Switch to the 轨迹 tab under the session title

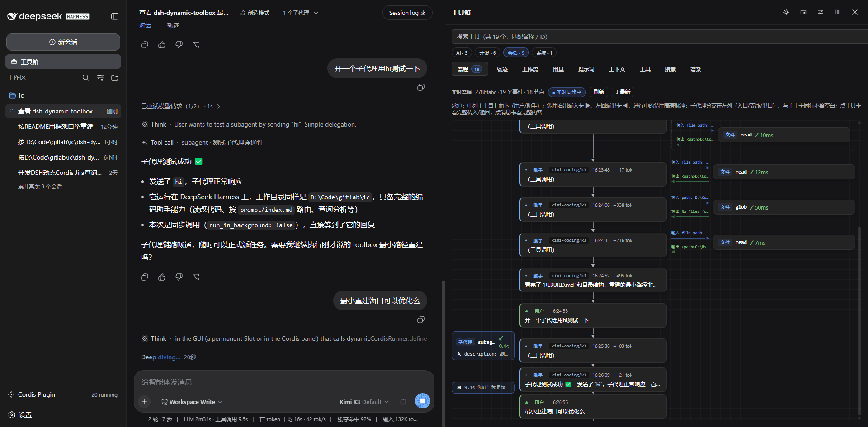click(173, 25)
